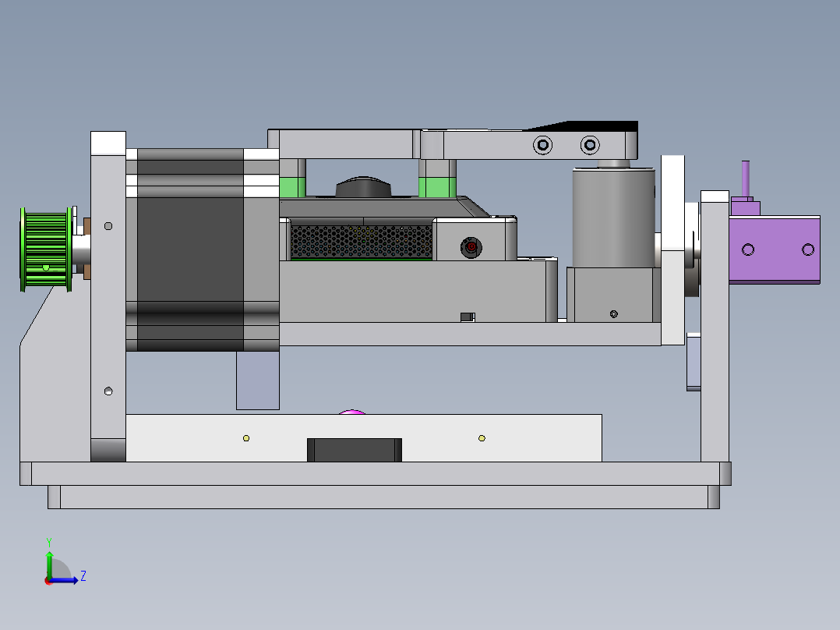This screenshot has height=630, width=840.
Task: Select the right green spacer
Action: pyautogui.click(x=436, y=188)
